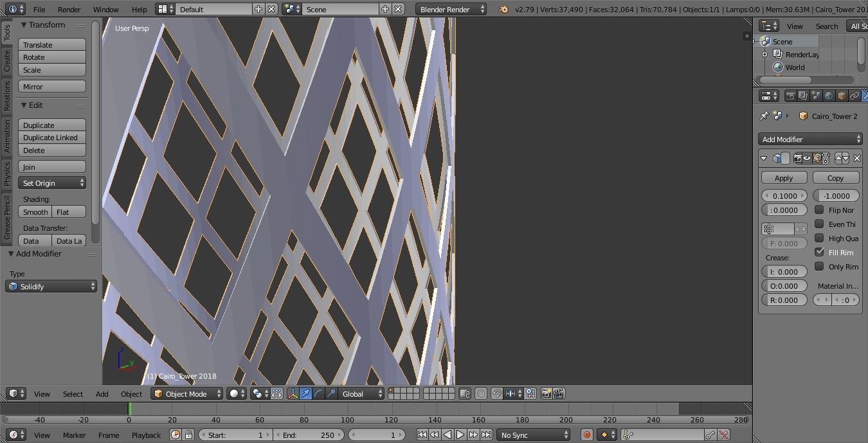The height and width of the screenshot is (443, 868).
Task: Click the Thickness field showing 0.1000
Action: click(x=784, y=196)
